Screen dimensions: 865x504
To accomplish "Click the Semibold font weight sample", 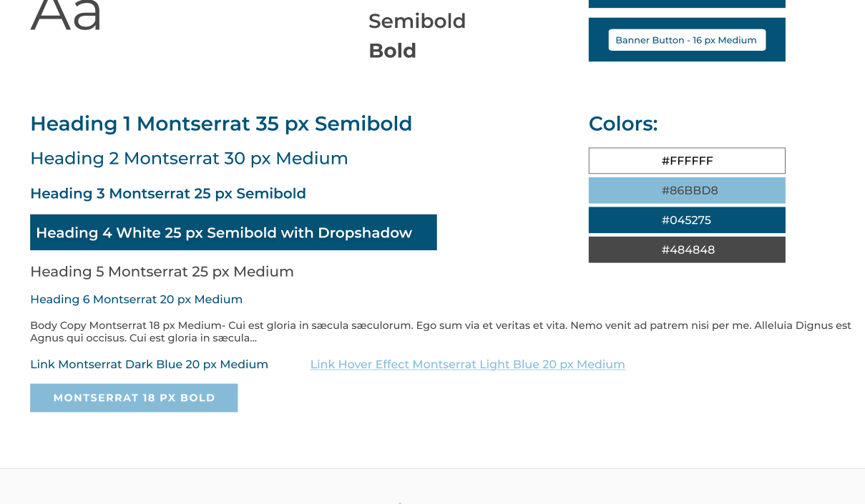I will tap(417, 21).
